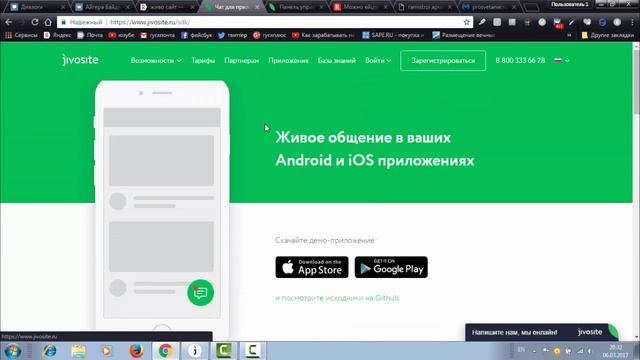The height and width of the screenshot is (360, 640).
Task: Click the mail extension with red badge
Action: tap(558, 22)
